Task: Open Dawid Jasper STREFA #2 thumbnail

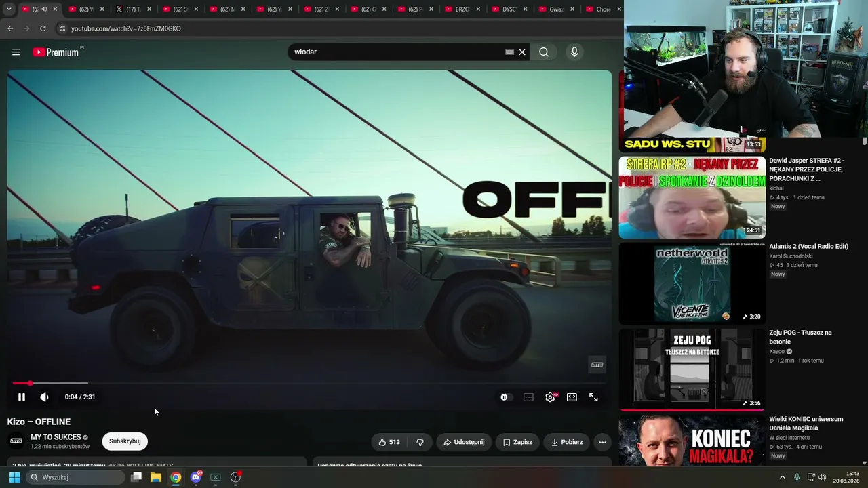Action: click(692, 197)
